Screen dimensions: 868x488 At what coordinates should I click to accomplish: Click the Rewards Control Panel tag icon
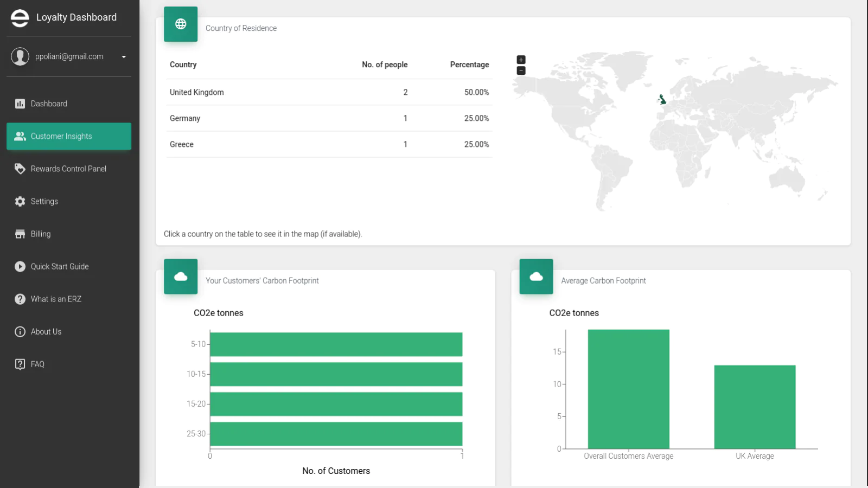point(20,169)
